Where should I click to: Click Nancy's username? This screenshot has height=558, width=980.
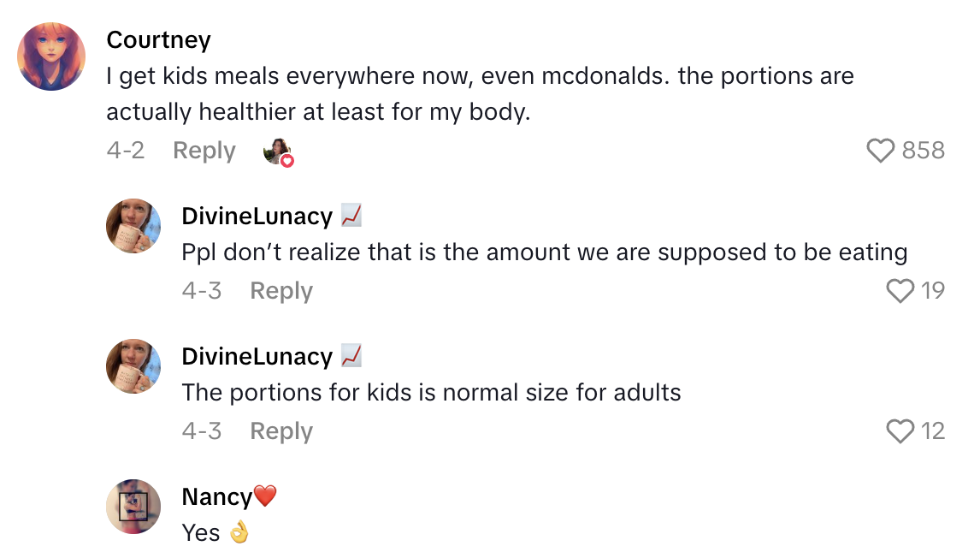pyautogui.click(x=212, y=496)
